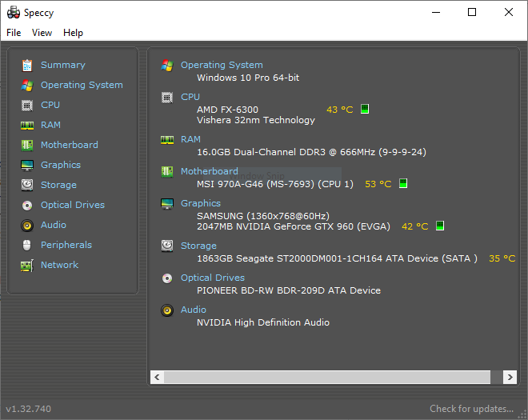Click the Audio heading link in summary
The width and height of the screenshot is (528, 420).
pos(194,310)
